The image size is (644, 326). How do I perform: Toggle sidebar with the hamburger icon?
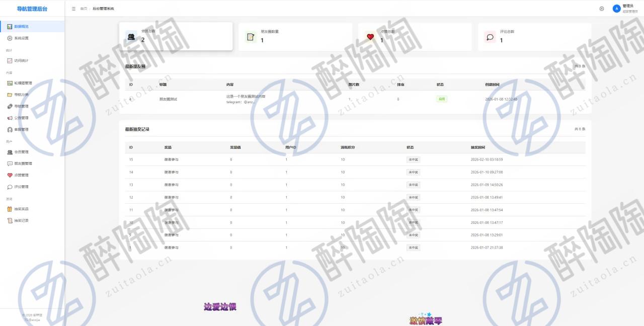(74, 9)
